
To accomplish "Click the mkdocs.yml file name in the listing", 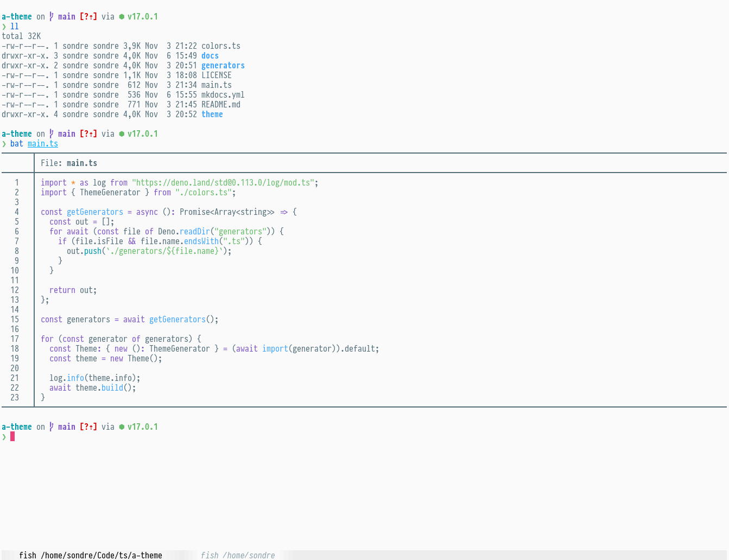I will [223, 95].
